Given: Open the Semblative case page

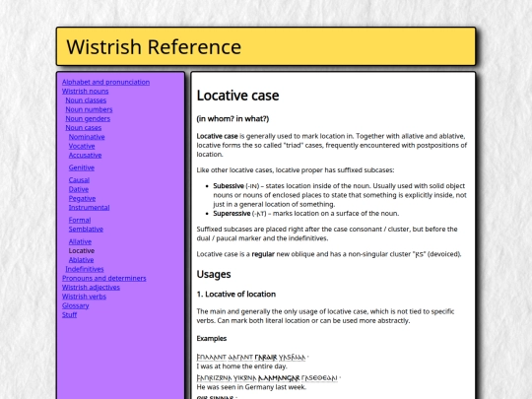Looking at the screenshot, I should (86, 230).
